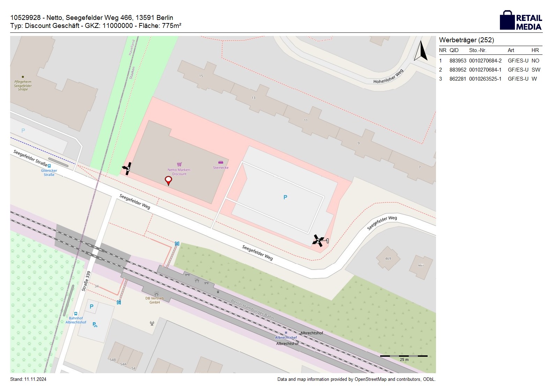Image resolution: width=554 pixels, height=392 pixels.
Task: Click the DB Vertrieb GmbH label
Action: (155, 300)
